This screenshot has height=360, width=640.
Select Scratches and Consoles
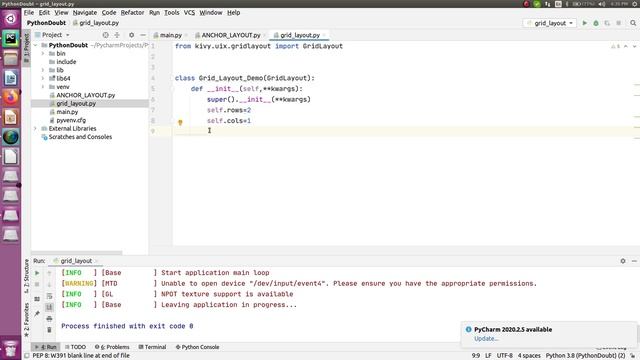[80, 137]
